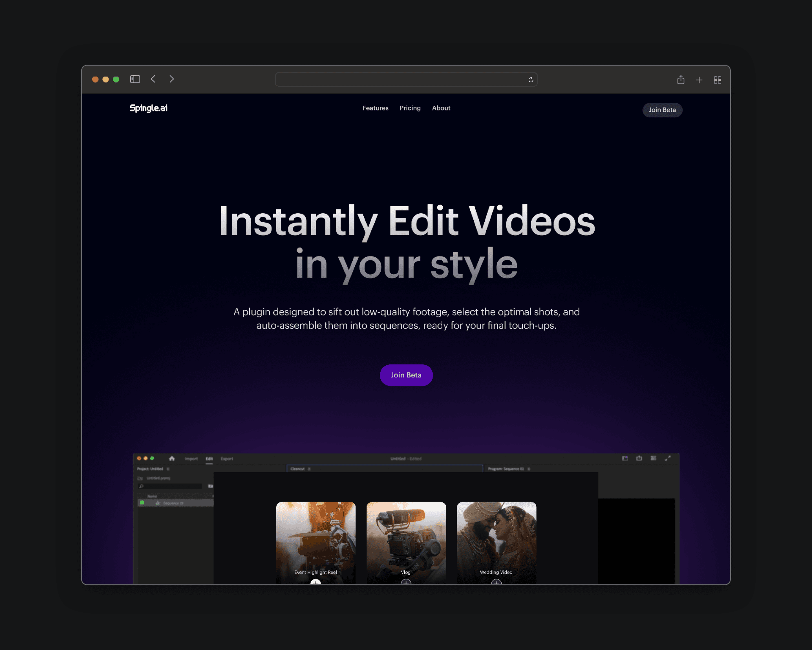Select the Wedding Video thumbnail card
Image resolution: width=812 pixels, height=650 pixels.
click(497, 543)
